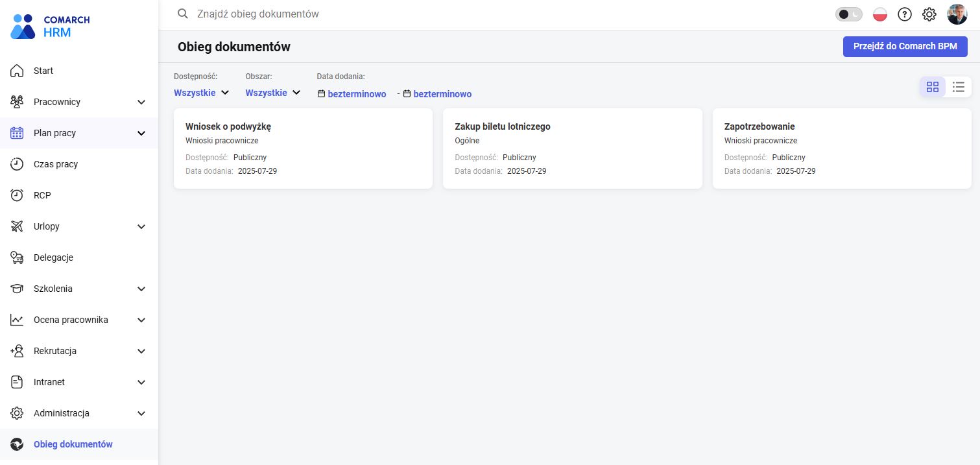Click the Delegacje truck icon
980x465 pixels.
(x=18, y=257)
